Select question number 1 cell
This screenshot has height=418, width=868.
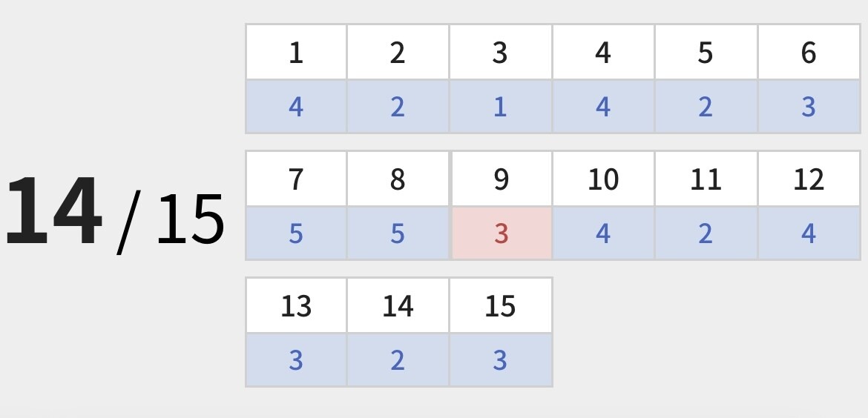(296, 52)
